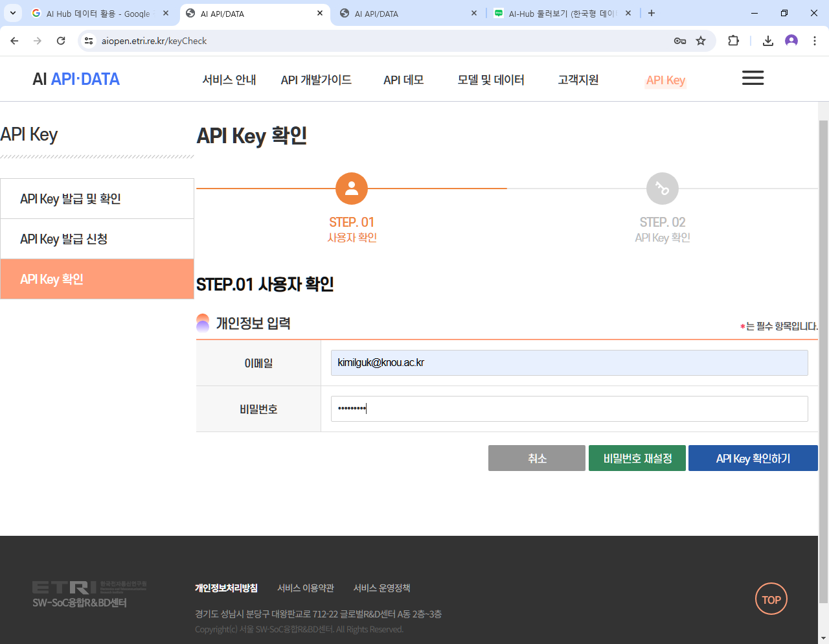Open Chrome downloads icon
Image resolution: width=829 pixels, height=644 pixels.
[x=768, y=41]
